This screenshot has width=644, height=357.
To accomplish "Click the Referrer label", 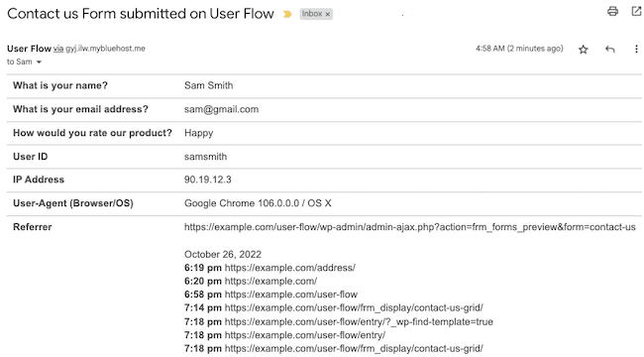I will coord(33,227).
